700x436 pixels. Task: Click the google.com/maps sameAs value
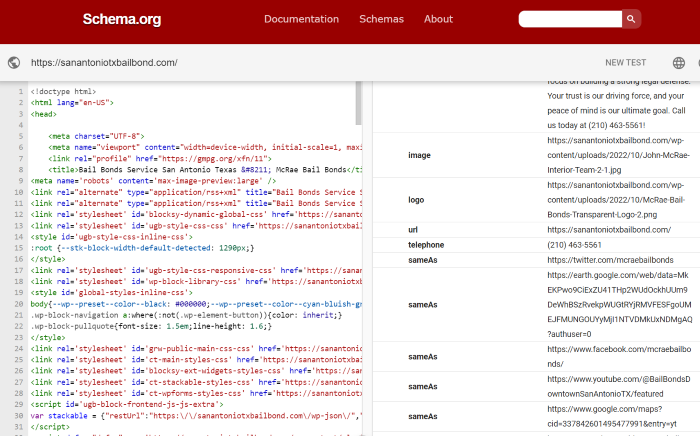coord(612,416)
